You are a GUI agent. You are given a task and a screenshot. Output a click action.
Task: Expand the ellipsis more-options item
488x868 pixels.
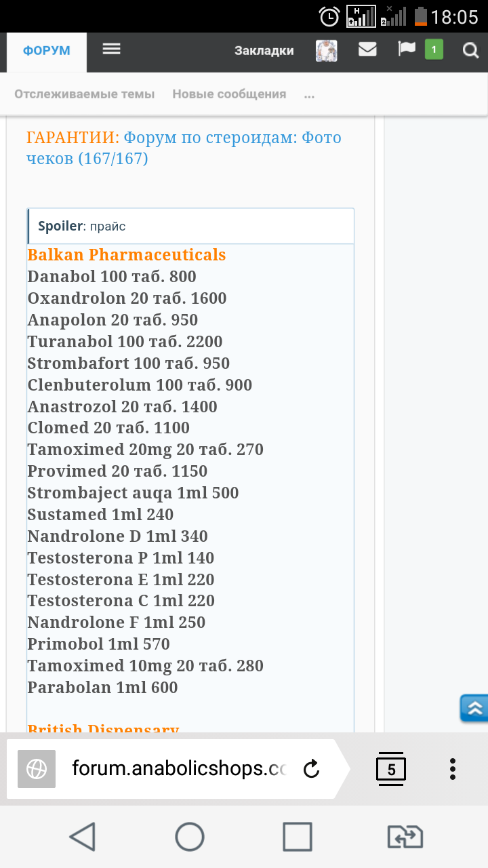click(x=309, y=95)
